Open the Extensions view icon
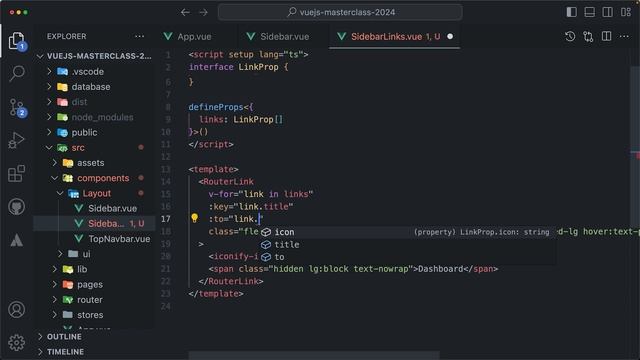Image resolution: width=640 pixels, height=360 pixels. tap(16, 173)
